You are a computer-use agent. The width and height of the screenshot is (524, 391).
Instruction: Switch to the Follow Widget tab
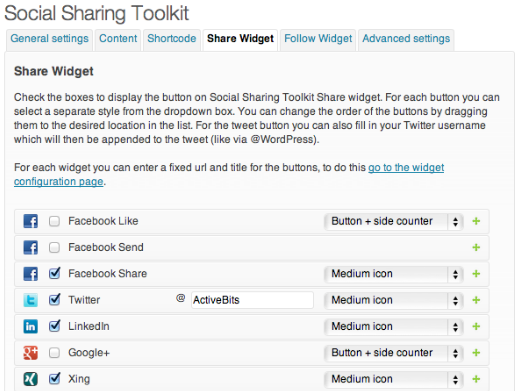[x=318, y=39]
